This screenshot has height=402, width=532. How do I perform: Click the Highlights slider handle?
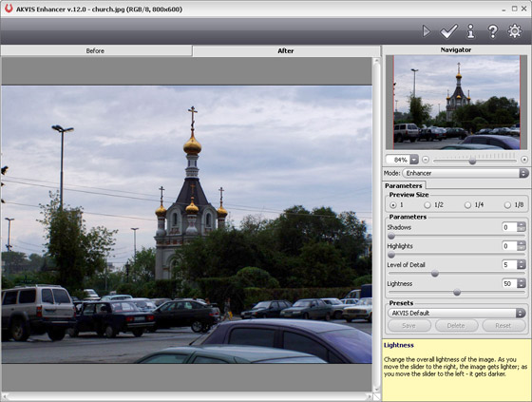391,255
